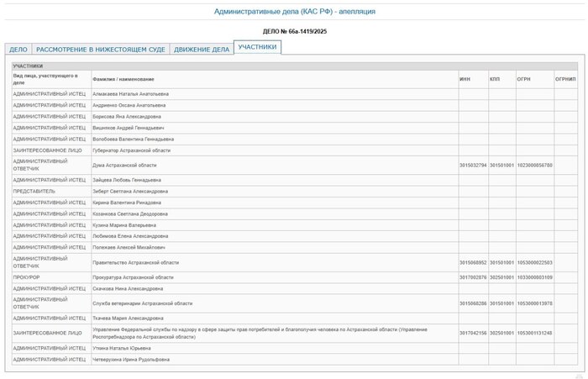Click Служба ветеринарии ОГРН 1053000013978
Image resolution: width=588 pixels, height=379 pixels.
click(x=534, y=303)
